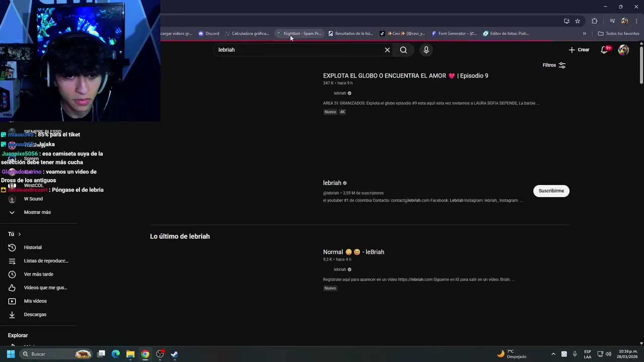This screenshot has width=644, height=362.
Task: Click the install app icon in address bar
Action: (x=567, y=21)
